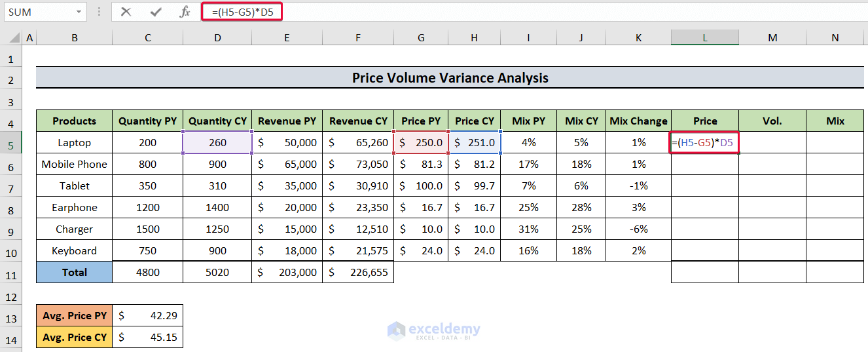Select the Mix Change header cell

[x=638, y=121]
